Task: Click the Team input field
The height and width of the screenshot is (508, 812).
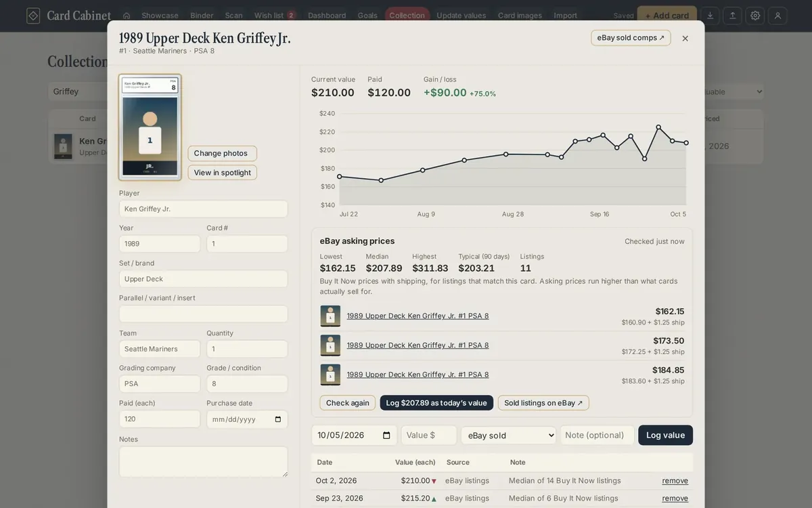Action: [160, 349]
